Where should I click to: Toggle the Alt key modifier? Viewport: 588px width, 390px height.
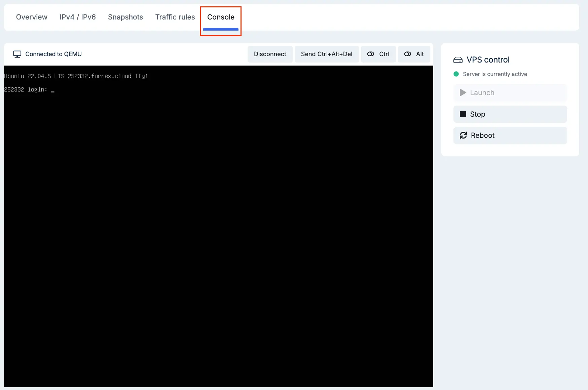click(x=414, y=54)
